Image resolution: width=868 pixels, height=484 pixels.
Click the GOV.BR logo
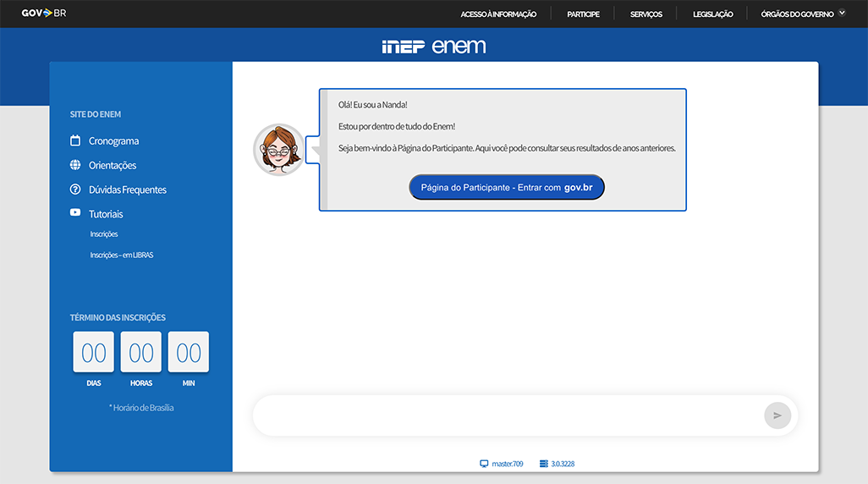click(x=44, y=13)
